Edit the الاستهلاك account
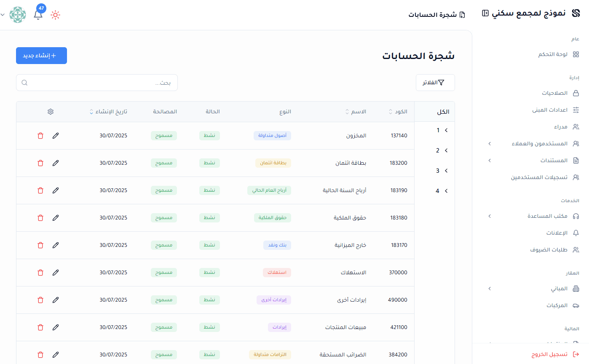The width and height of the screenshot is (589, 364). 56,273
